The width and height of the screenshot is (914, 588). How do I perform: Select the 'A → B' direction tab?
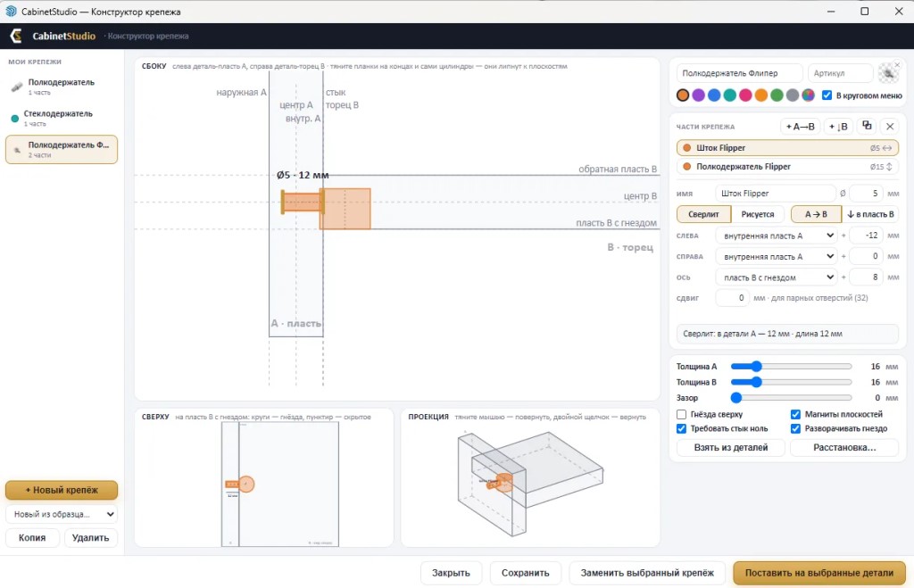pos(816,214)
